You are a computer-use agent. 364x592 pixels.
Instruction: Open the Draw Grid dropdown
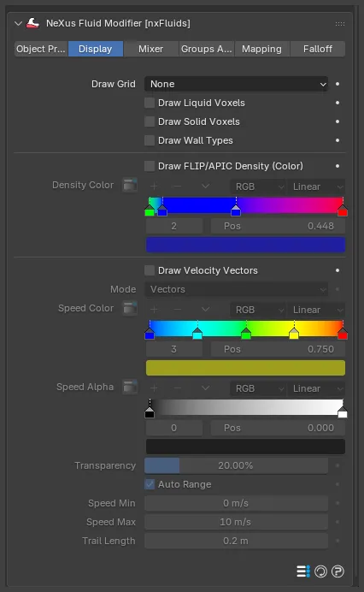tap(236, 84)
